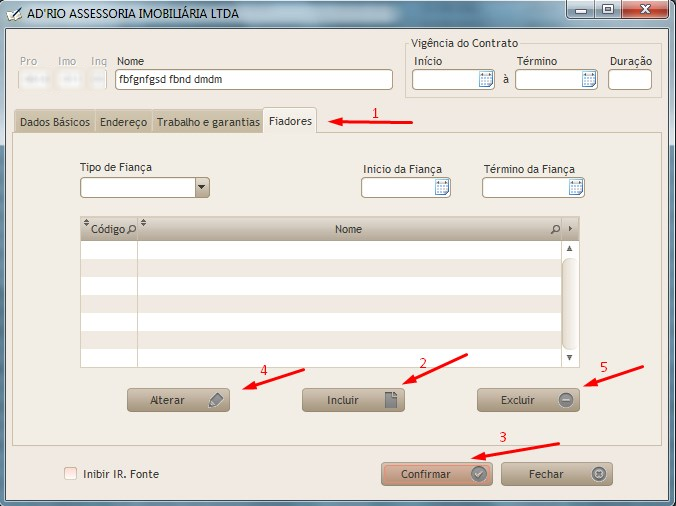The width and height of the screenshot is (676, 506).
Task: Click the search icon in Código column
Action: point(131,229)
